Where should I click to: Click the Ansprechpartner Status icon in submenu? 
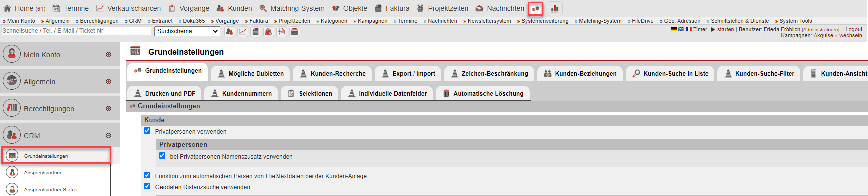point(12,189)
